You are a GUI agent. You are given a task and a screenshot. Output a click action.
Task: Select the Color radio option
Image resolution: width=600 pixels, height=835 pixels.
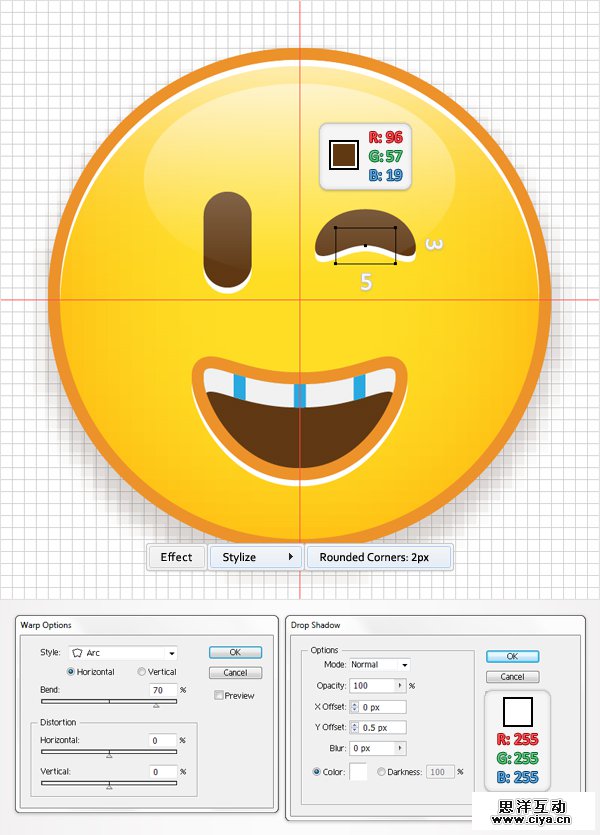(318, 772)
